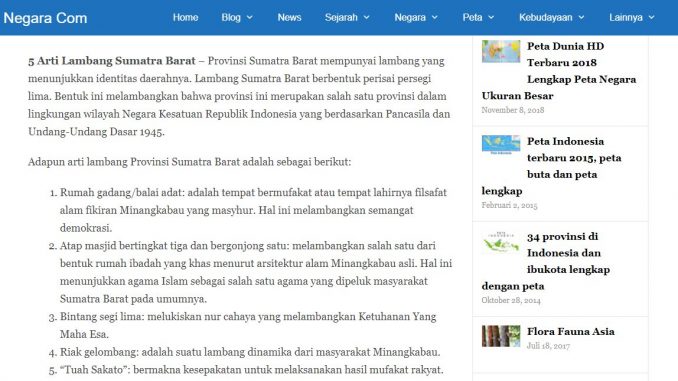Click the 34 provinsi map thumbnail
Screen dimensions: 678x381
[x=501, y=242]
